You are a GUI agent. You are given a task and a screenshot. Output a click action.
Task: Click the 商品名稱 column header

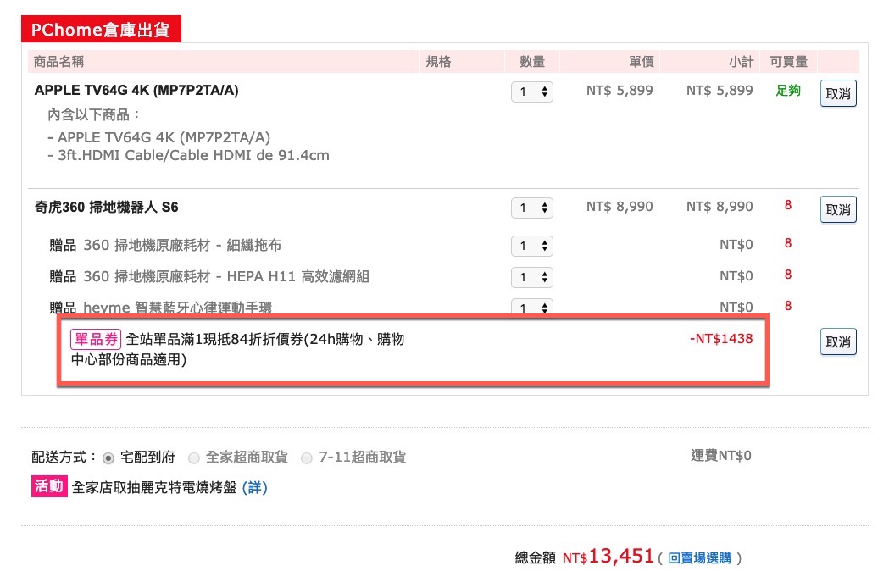(x=58, y=62)
